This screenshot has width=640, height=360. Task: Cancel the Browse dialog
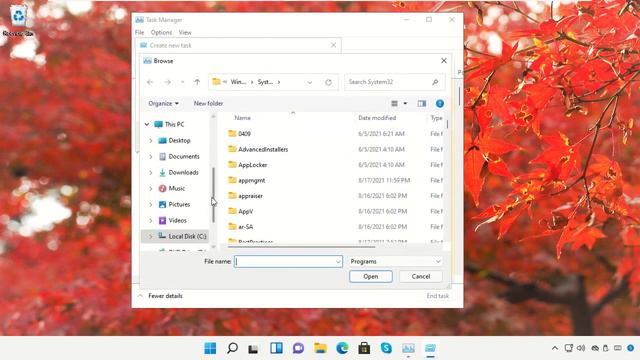point(421,276)
